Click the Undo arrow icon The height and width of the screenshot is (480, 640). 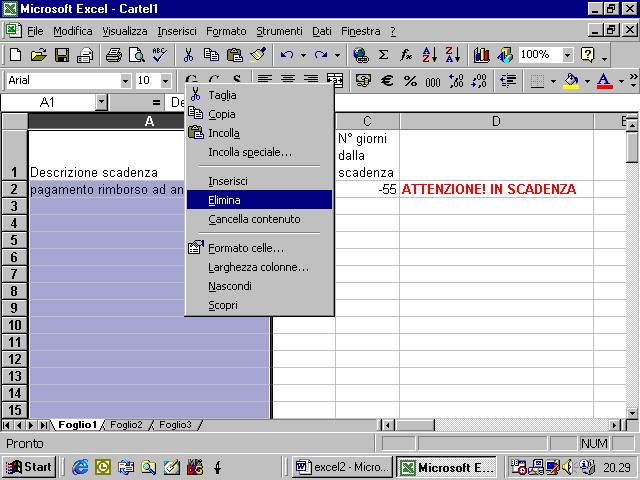pyautogui.click(x=287, y=55)
